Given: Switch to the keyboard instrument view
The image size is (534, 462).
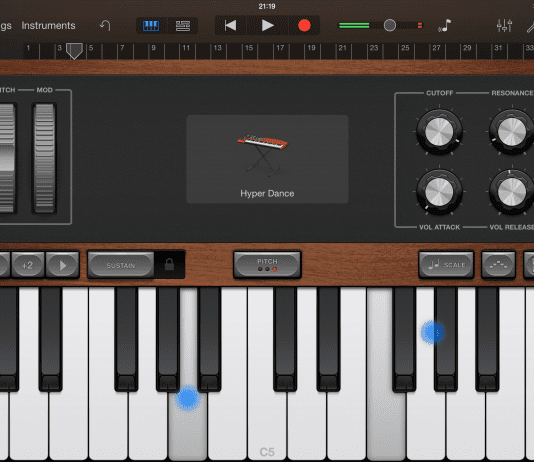Looking at the screenshot, I should tap(151, 26).
